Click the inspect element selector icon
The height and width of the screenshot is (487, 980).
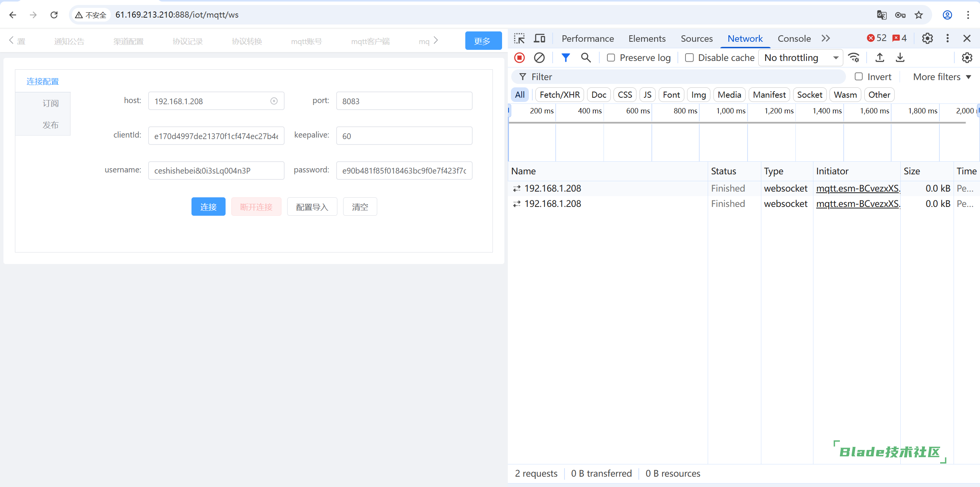pos(519,38)
